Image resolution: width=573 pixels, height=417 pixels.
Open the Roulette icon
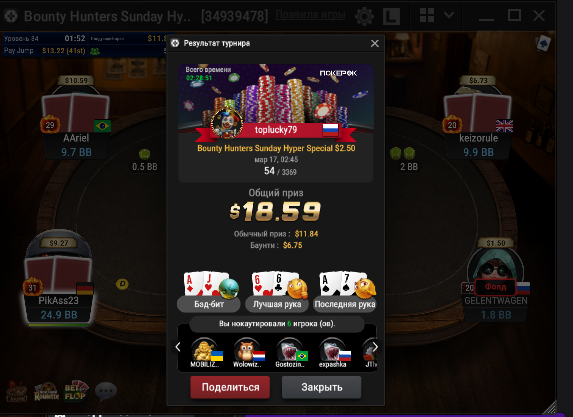coord(46,392)
